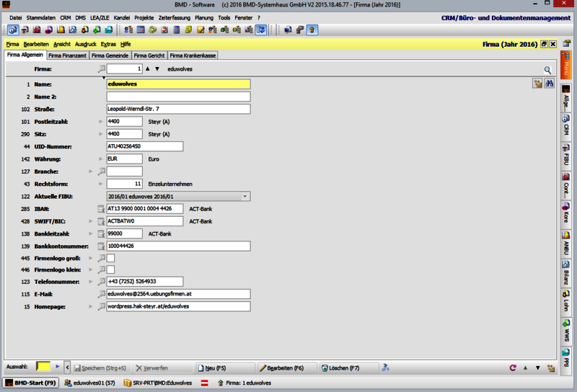The height and width of the screenshot is (392, 577).
Task: Expand the arrow beside Bankleitzahl
Action: (x=91, y=233)
